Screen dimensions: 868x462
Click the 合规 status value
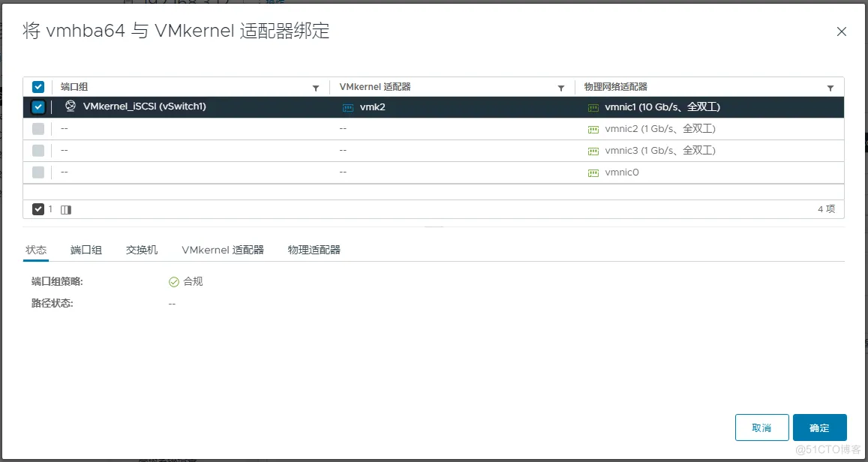(x=194, y=282)
